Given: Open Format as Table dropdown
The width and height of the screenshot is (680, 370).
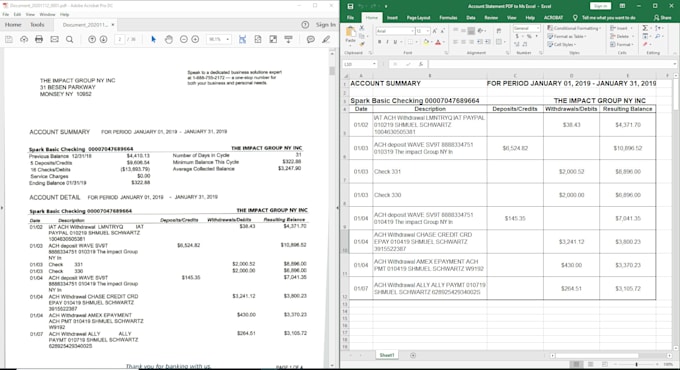Looking at the screenshot, I should pyautogui.click(x=567, y=36).
